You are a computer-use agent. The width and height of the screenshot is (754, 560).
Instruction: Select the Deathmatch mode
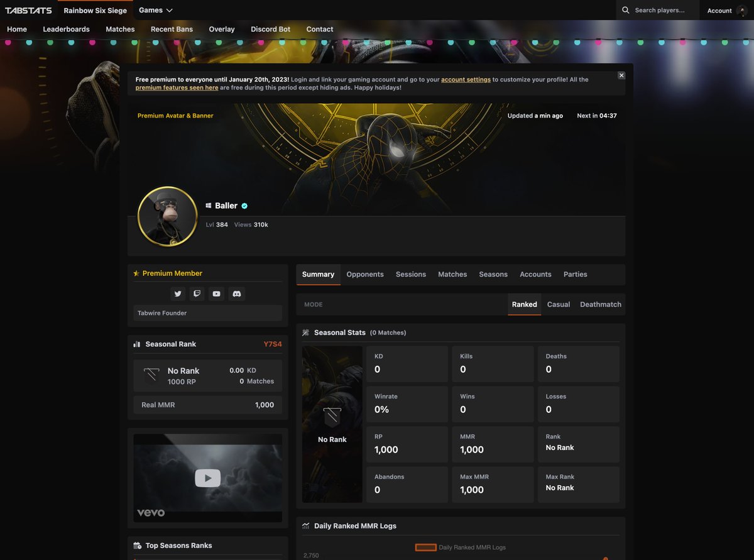pyautogui.click(x=601, y=304)
